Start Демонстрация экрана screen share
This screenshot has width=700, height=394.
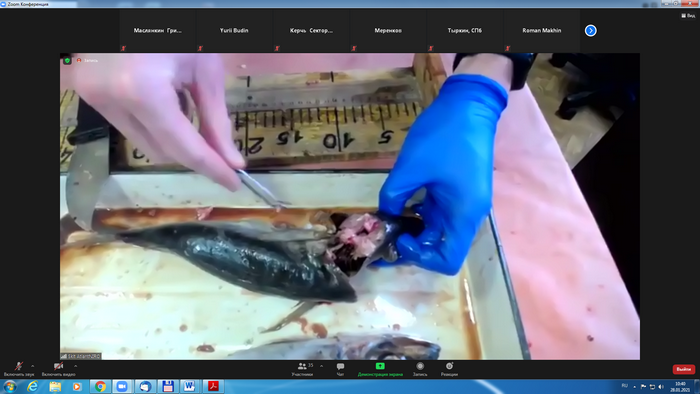coord(380,369)
